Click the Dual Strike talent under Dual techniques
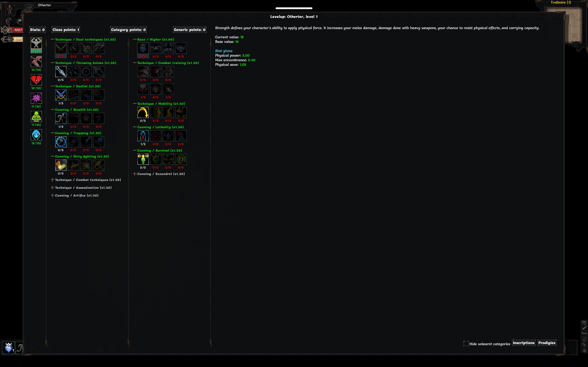The width and height of the screenshot is (588, 367). point(60,48)
